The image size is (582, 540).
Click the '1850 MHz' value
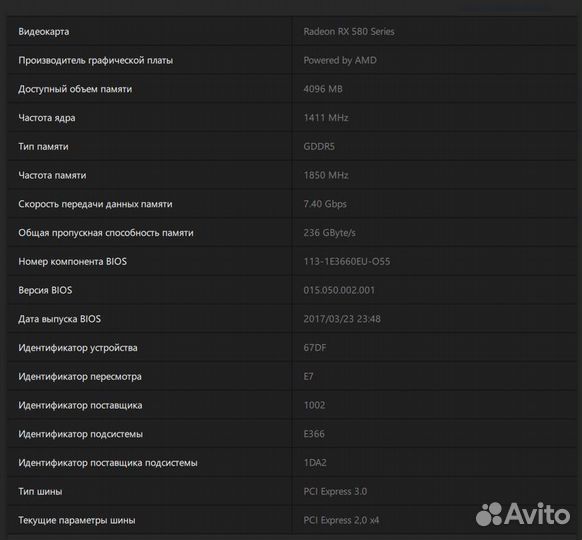(326, 175)
